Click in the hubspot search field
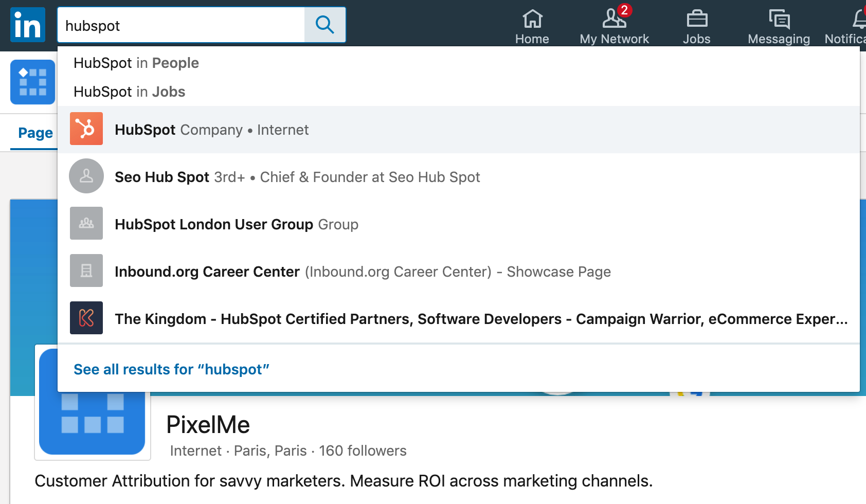Image resolution: width=866 pixels, height=504 pixels. [x=180, y=25]
